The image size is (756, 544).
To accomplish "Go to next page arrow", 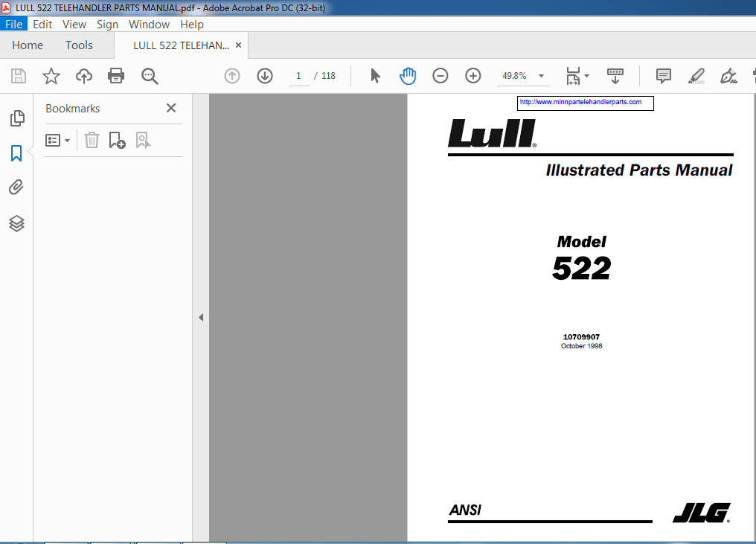I will 265,76.
